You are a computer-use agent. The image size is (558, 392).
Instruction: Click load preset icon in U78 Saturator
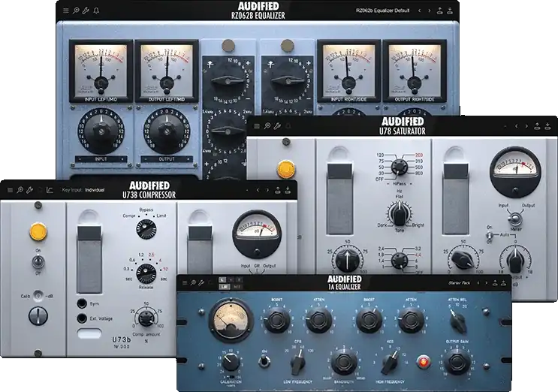click(x=538, y=126)
